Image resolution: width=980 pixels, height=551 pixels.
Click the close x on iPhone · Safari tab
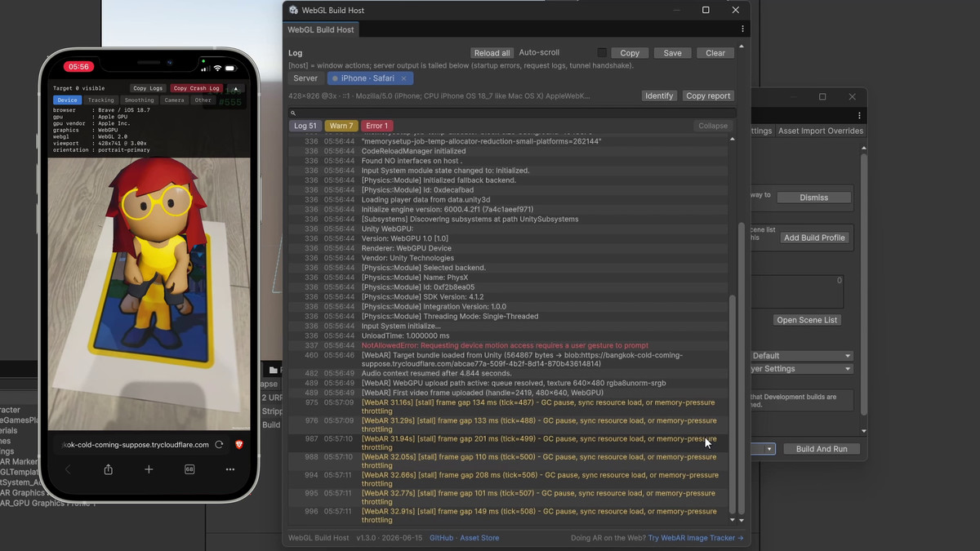pyautogui.click(x=403, y=78)
